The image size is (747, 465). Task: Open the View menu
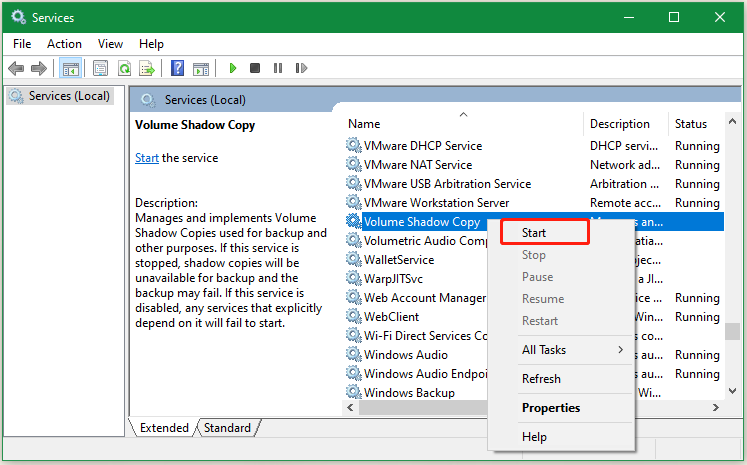(111, 44)
